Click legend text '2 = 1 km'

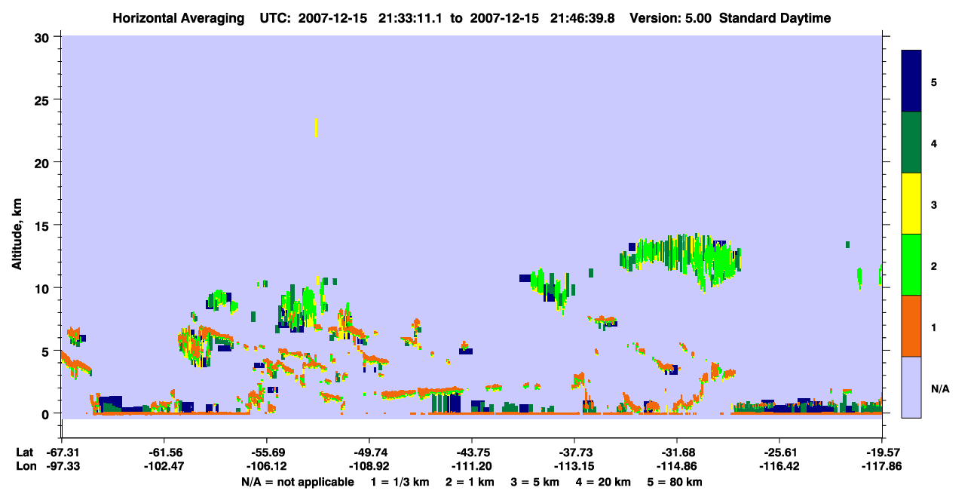click(x=469, y=481)
